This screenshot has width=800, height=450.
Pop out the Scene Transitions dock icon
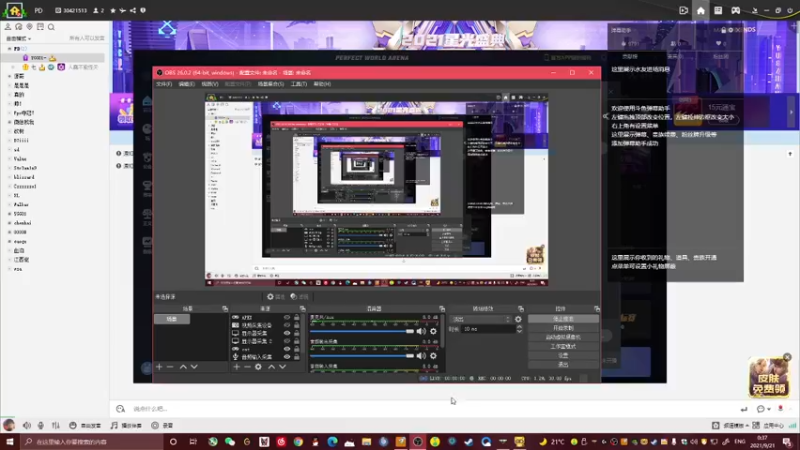pos(521,309)
